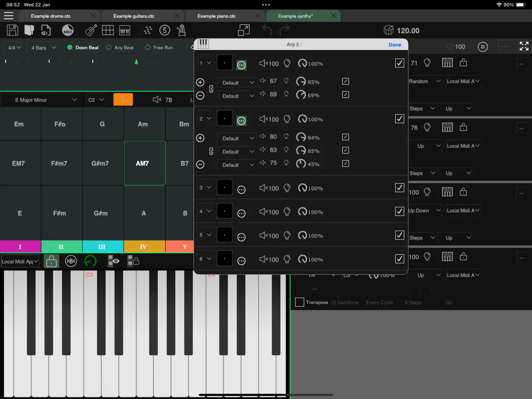The height and width of the screenshot is (399, 532).
Task: Click the fullscreen expand arrows icon
Action: click(524, 46)
